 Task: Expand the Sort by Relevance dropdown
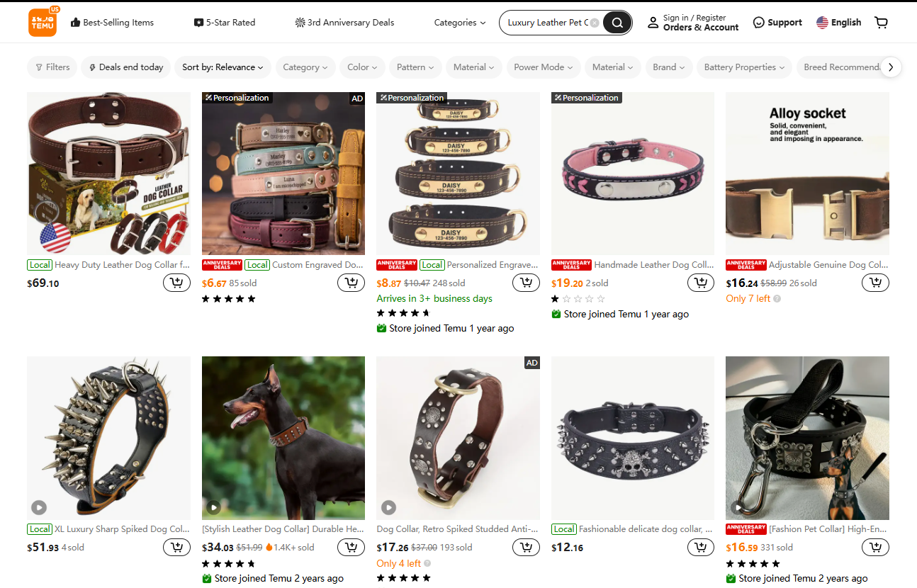[223, 67]
